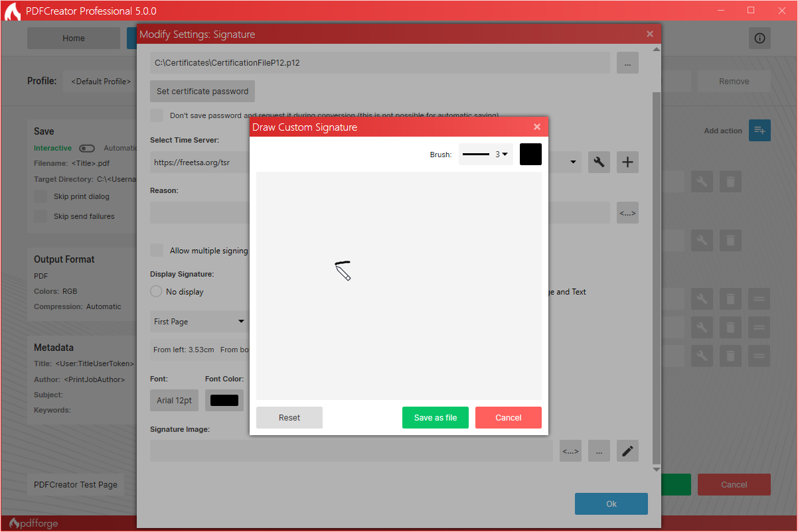Minimize the PDFCreator window
This screenshot has width=798, height=532.
(x=722, y=10)
